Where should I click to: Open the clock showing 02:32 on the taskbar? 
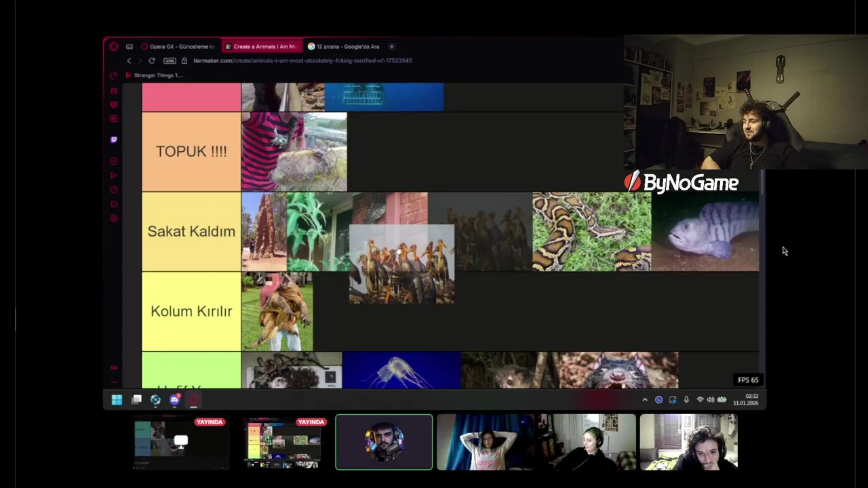click(745, 400)
